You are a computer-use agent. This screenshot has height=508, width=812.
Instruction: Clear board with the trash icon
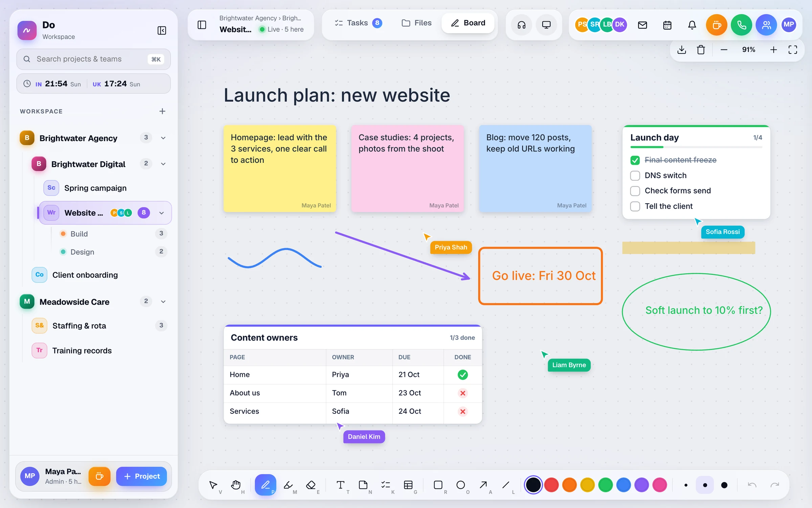click(x=701, y=50)
